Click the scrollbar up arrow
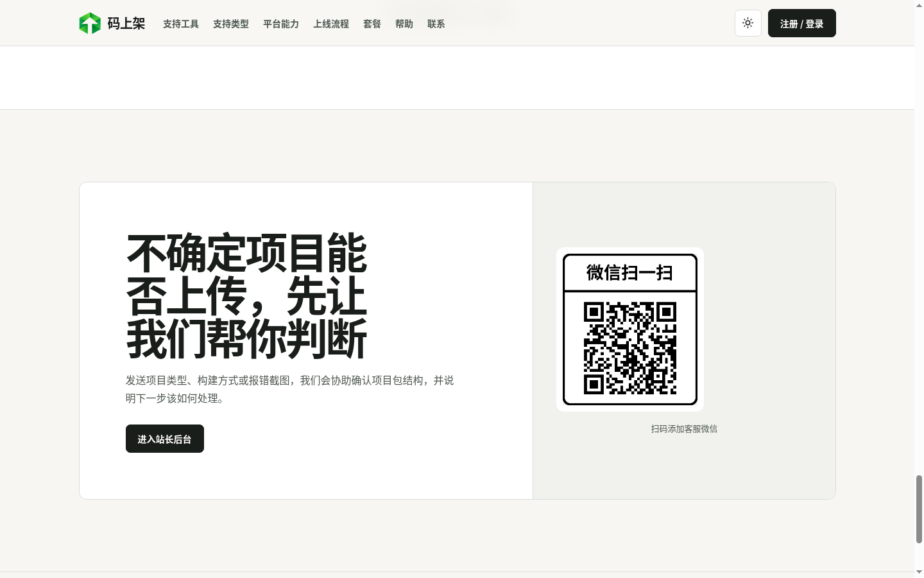924x578 pixels. (919, 5)
